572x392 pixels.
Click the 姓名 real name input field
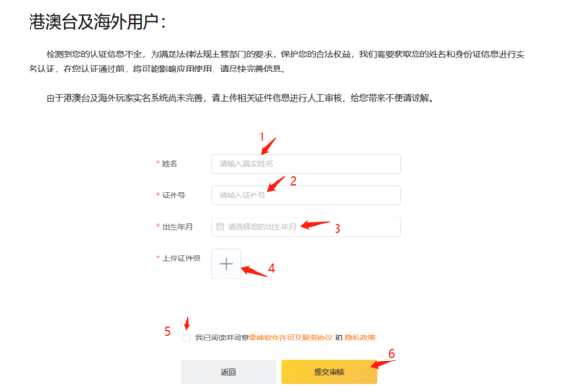pyautogui.click(x=305, y=163)
